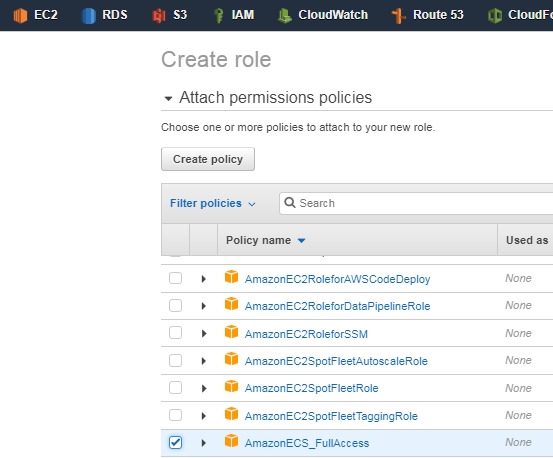Viewport: 553px width, 458px height.
Task: Check the AmazonEC2RoleforSSM policy checkbox
Action: [x=175, y=332]
